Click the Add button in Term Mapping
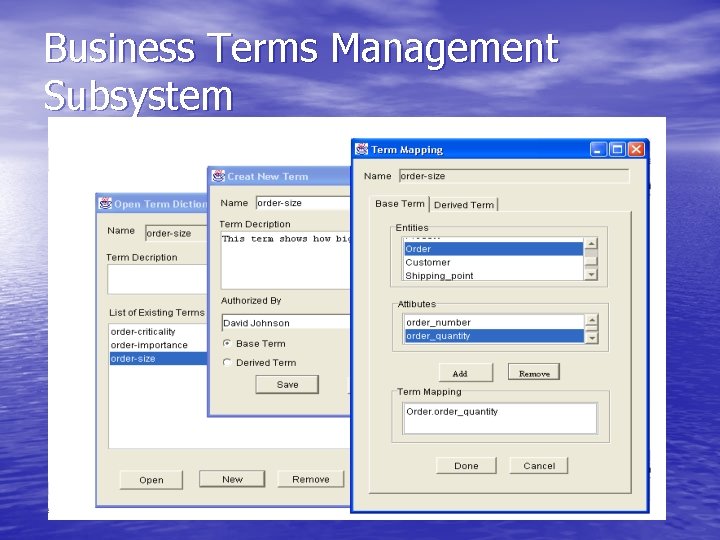This screenshot has width=720, height=540. pyautogui.click(x=466, y=373)
